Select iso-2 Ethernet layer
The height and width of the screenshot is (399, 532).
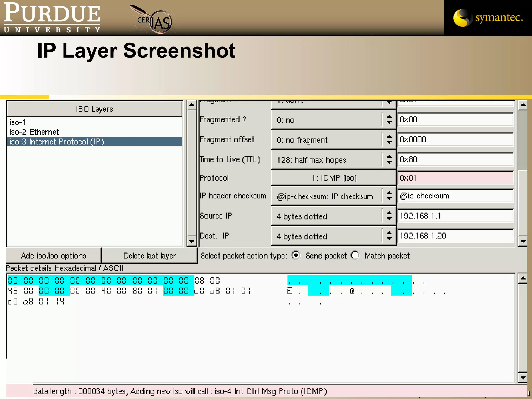[x=94, y=132]
